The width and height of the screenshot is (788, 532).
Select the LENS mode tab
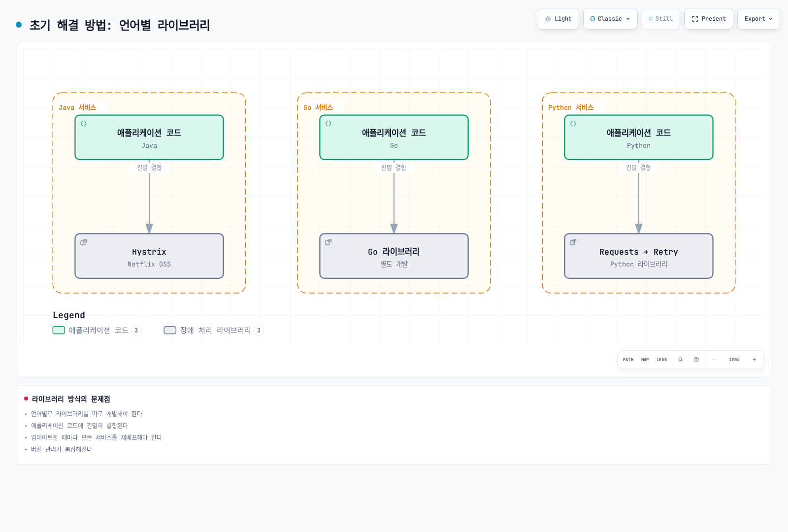[661, 360]
